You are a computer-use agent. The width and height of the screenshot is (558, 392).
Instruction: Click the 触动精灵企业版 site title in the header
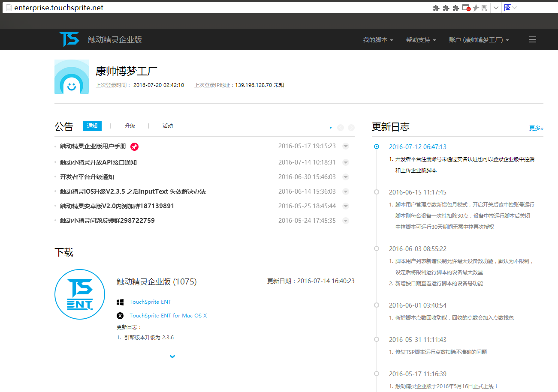tap(115, 40)
